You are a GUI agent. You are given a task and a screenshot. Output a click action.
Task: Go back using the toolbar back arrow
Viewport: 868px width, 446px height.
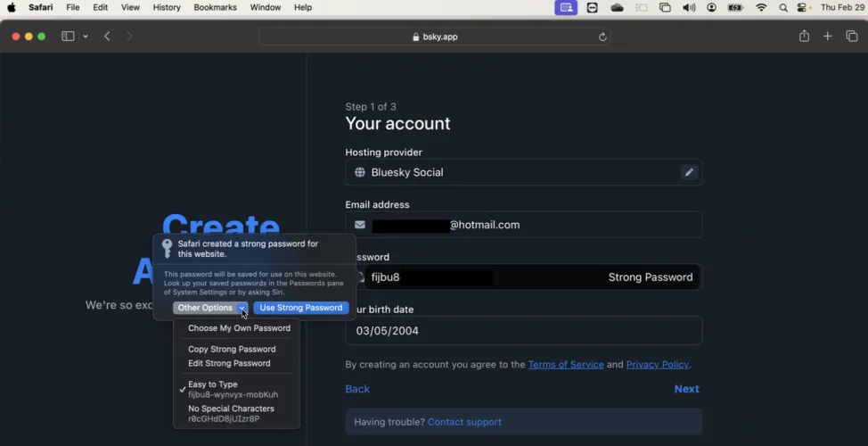pos(107,37)
